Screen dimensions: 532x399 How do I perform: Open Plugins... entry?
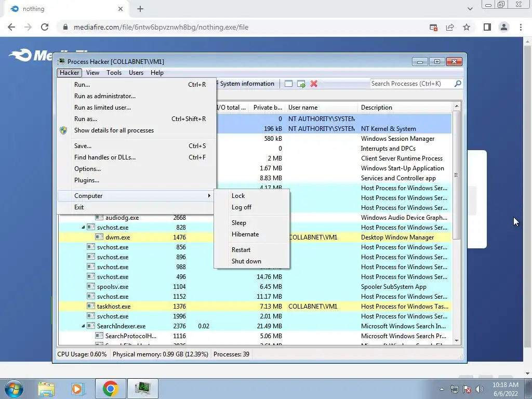click(137, 180)
